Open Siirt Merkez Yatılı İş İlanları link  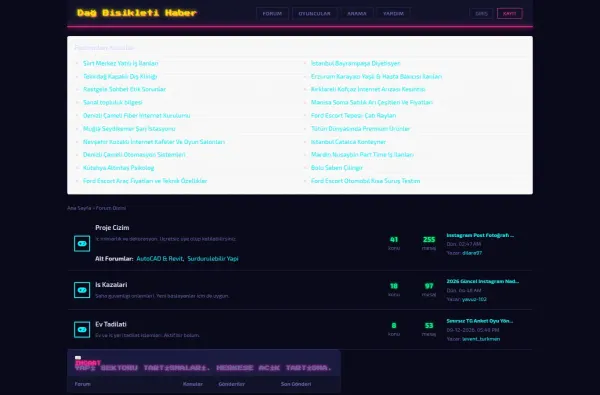pos(121,63)
